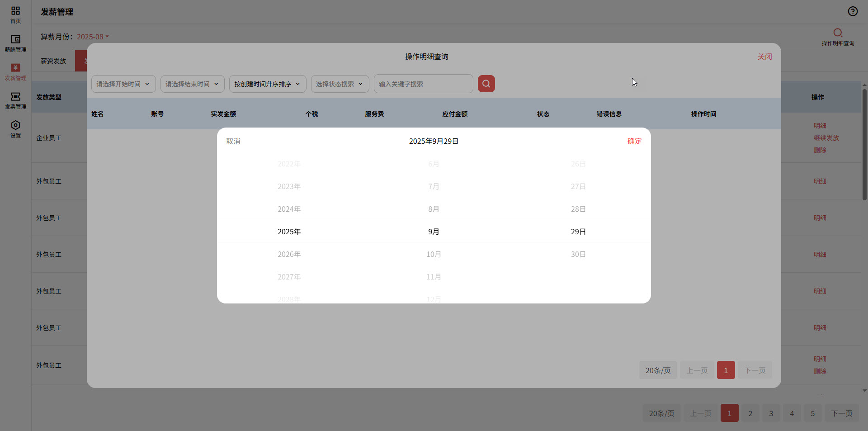Open the 发票管理 section
Screen dimensions: 868x431
15,100
